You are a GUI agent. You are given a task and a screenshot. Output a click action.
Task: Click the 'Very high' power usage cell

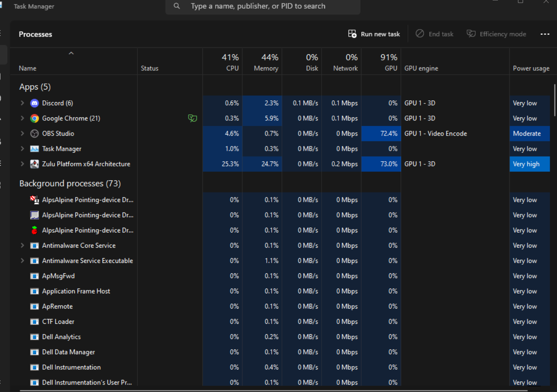point(530,164)
